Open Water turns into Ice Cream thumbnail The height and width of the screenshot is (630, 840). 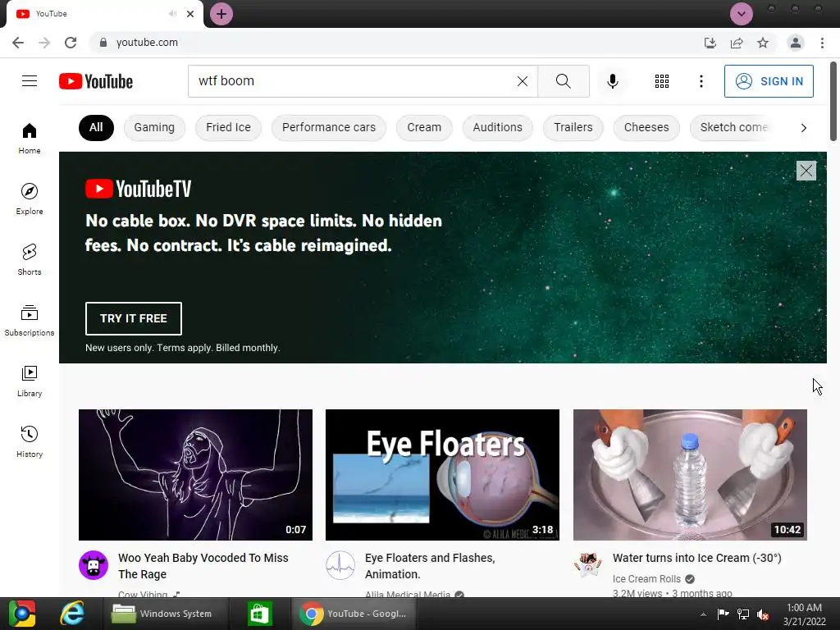[x=690, y=475]
